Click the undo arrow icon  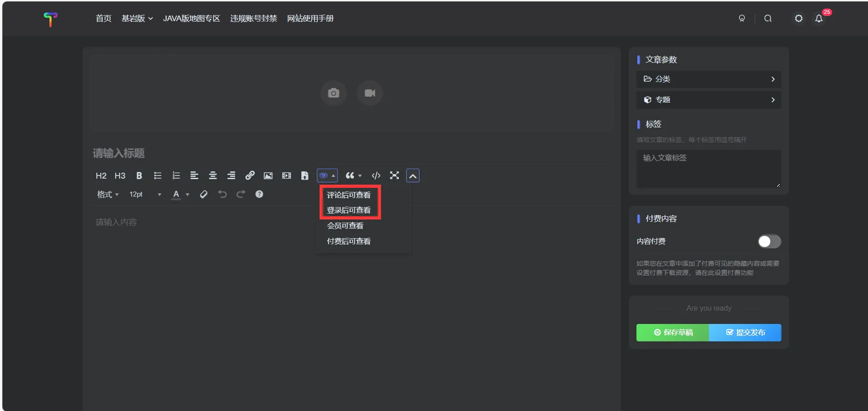[x=222, y=194]
